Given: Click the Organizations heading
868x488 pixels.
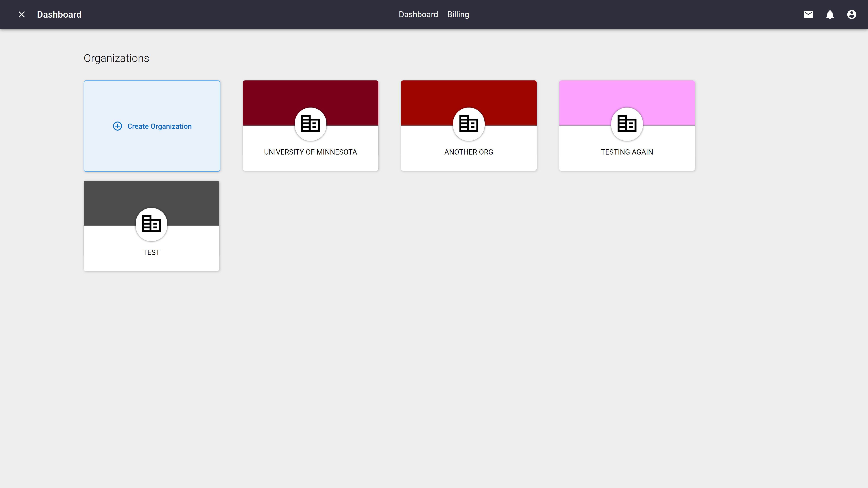Looking at the screenshot, I should tap(116, 58).
